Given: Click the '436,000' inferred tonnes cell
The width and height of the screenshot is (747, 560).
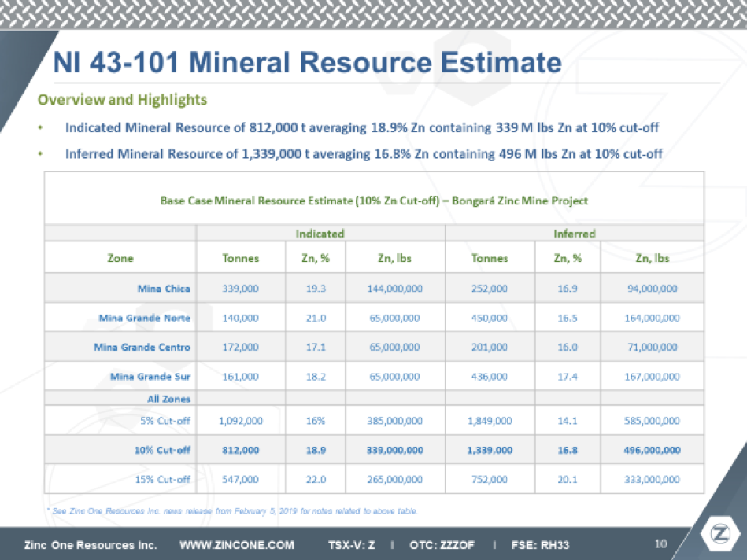Looking at the screenshot, I should click(x=490, y=377).
